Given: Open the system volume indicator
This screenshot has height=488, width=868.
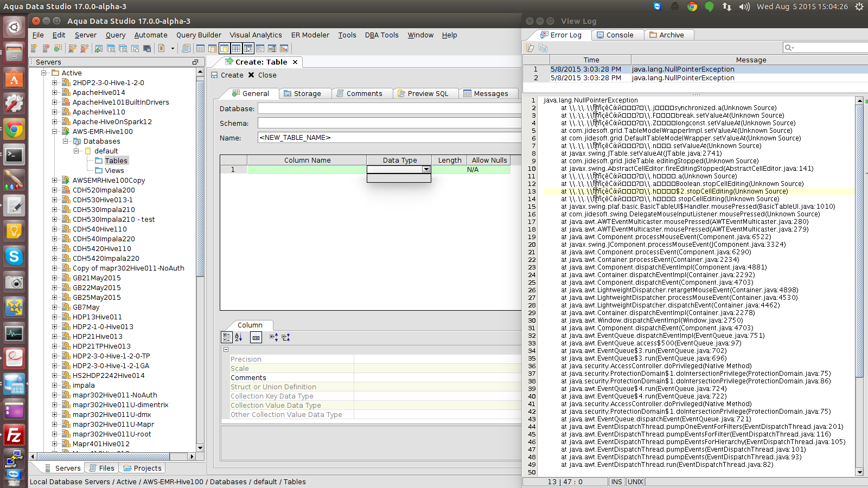Looking at the screenshot, I should click(744, 7).
